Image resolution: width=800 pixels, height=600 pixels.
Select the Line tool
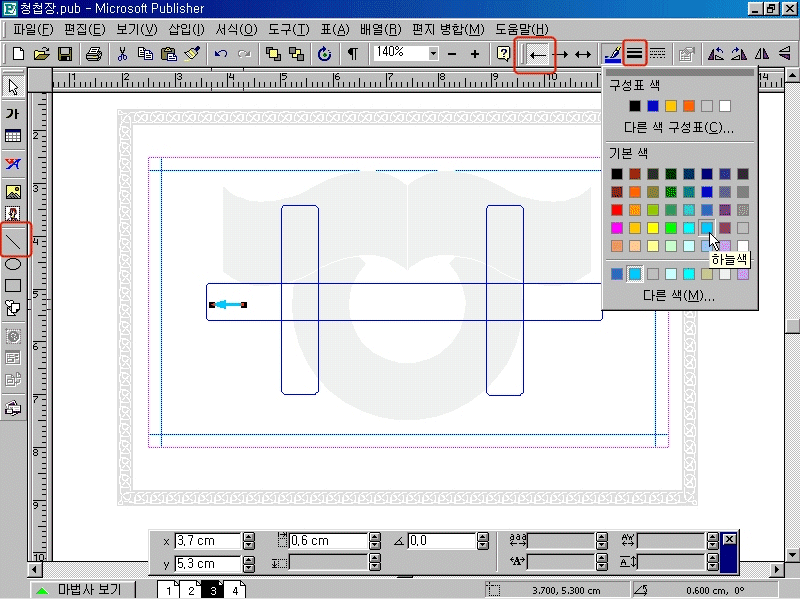point(13,241)
